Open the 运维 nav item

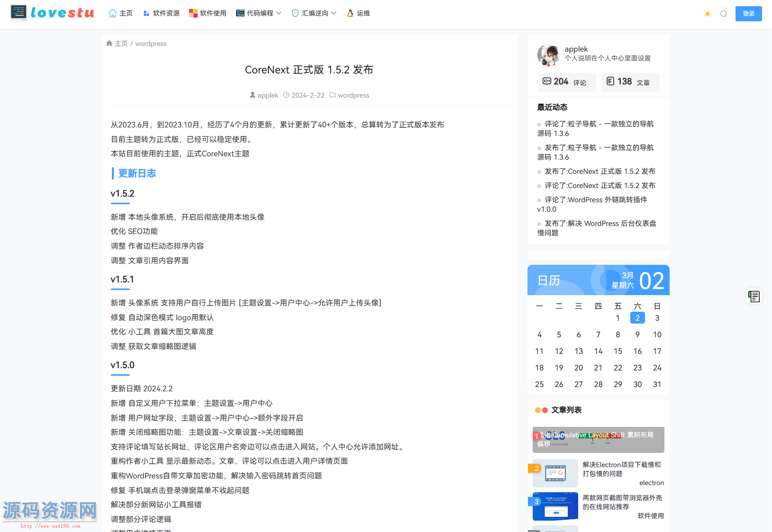click(358, 13)
